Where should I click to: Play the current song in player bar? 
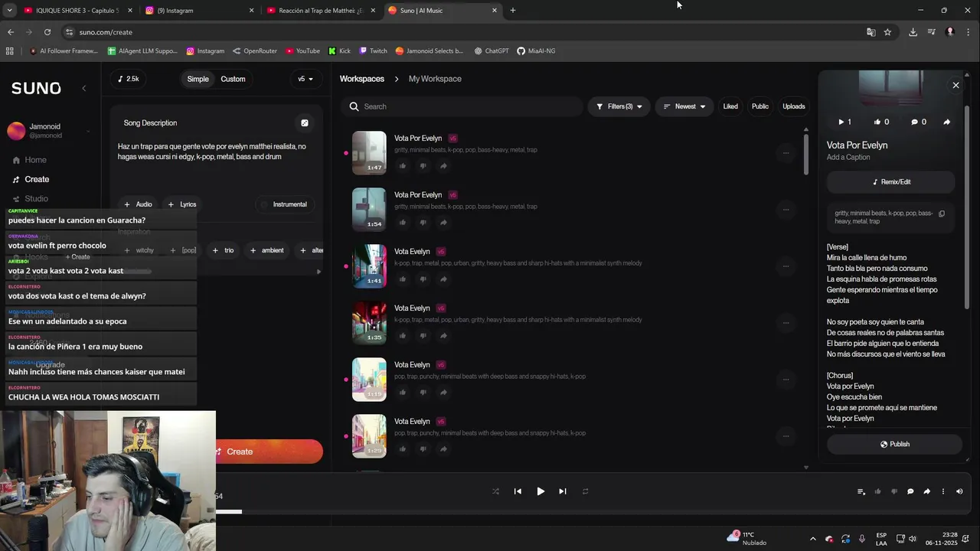click(x=541, y=491)
